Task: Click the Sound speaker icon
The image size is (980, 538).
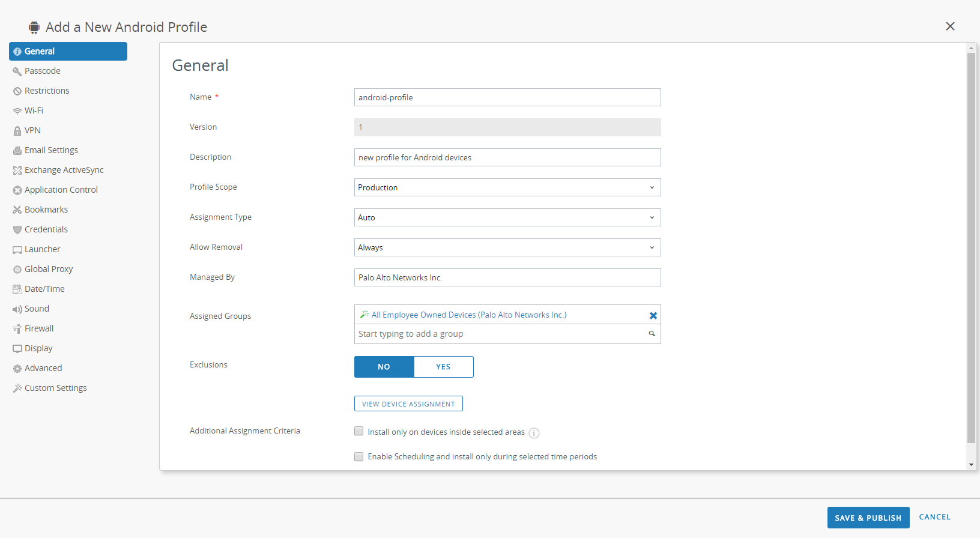Action: point(17,309)
